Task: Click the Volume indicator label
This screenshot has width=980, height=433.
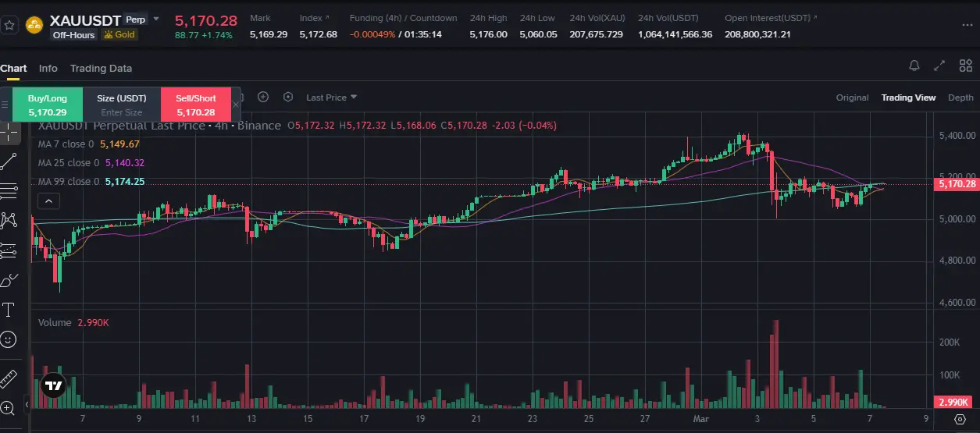Action: point(55,322)
